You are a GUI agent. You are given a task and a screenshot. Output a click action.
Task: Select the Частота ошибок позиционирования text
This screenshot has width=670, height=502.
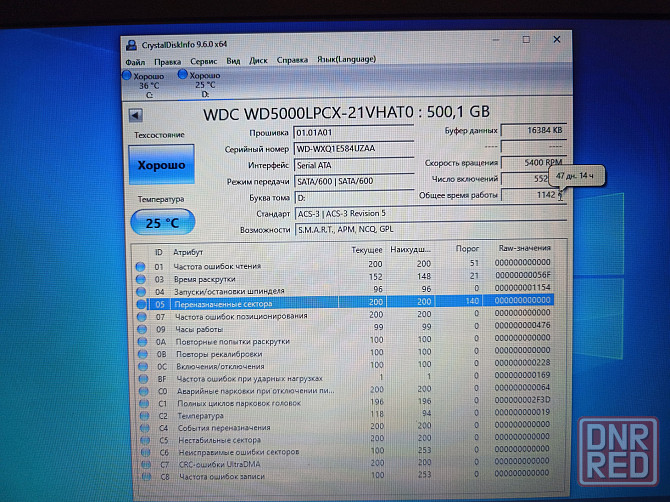(x=241, y=316)
